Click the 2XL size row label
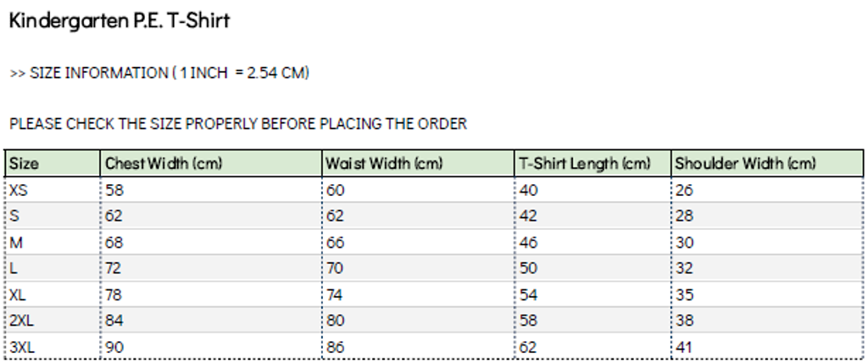Screen dimensions: 868x364 click(x=21, y=321)
